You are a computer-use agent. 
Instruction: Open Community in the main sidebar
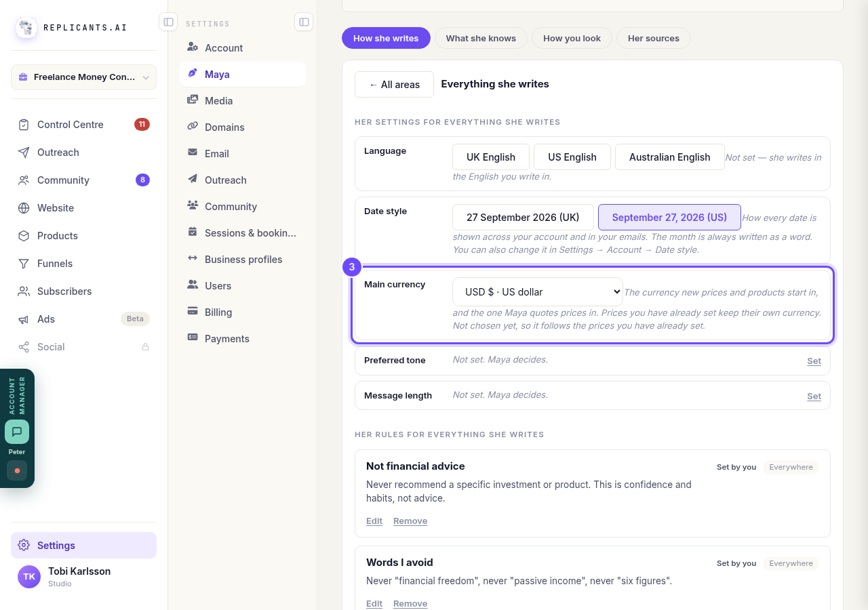coord(83,180)
